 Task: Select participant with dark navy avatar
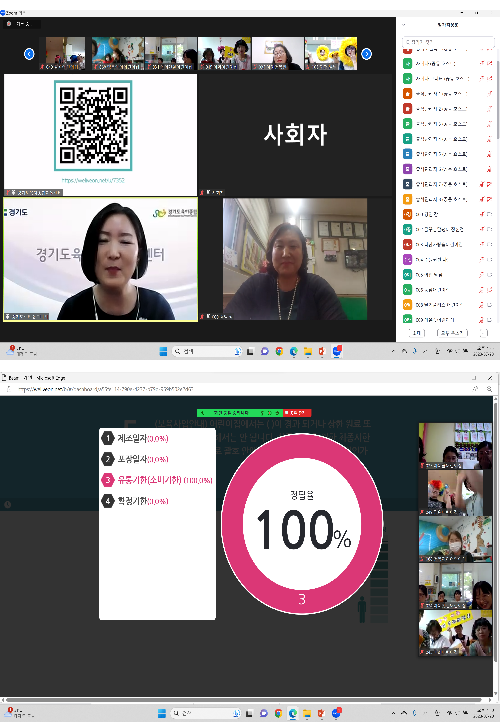click(407, 184)
